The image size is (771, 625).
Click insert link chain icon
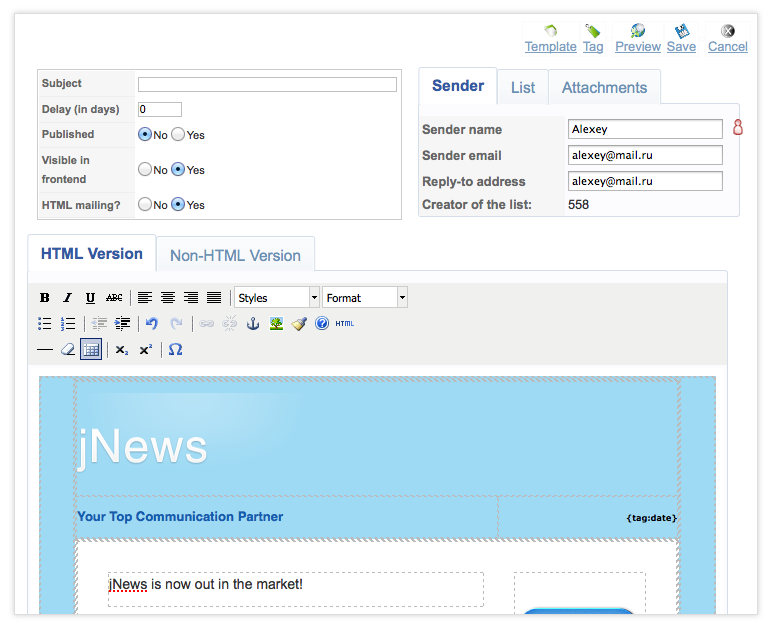point(207,324)
